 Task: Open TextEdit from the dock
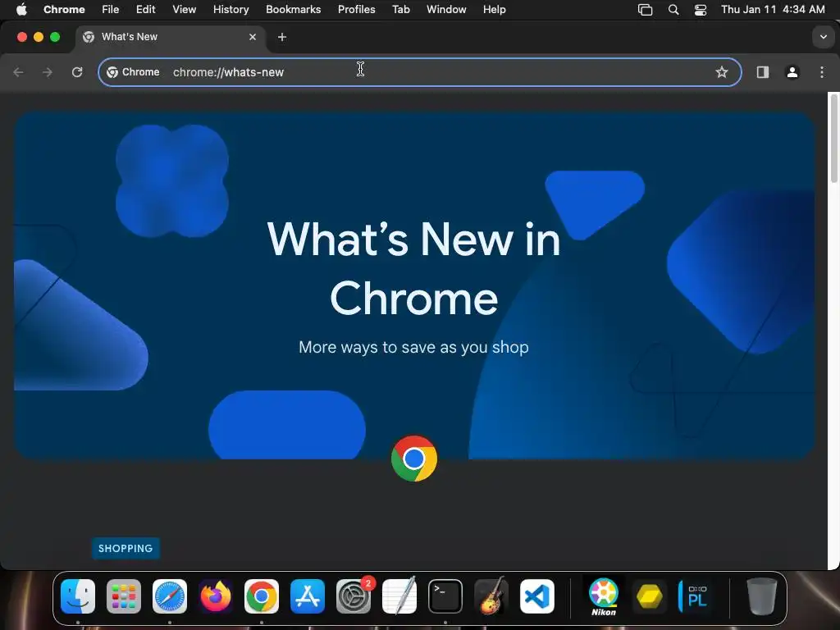coord(399,596)
